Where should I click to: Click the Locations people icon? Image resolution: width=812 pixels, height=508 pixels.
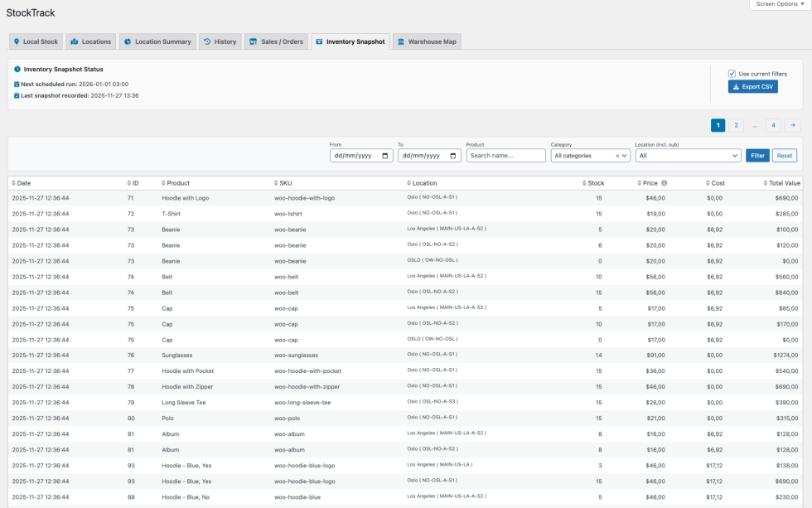(x=74, y=41)
